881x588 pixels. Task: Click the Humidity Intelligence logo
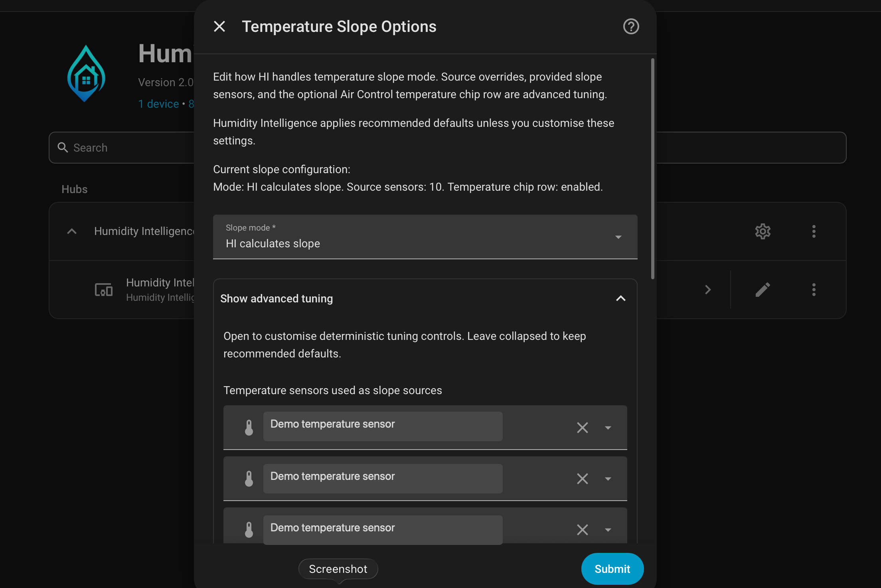point(86,73)
